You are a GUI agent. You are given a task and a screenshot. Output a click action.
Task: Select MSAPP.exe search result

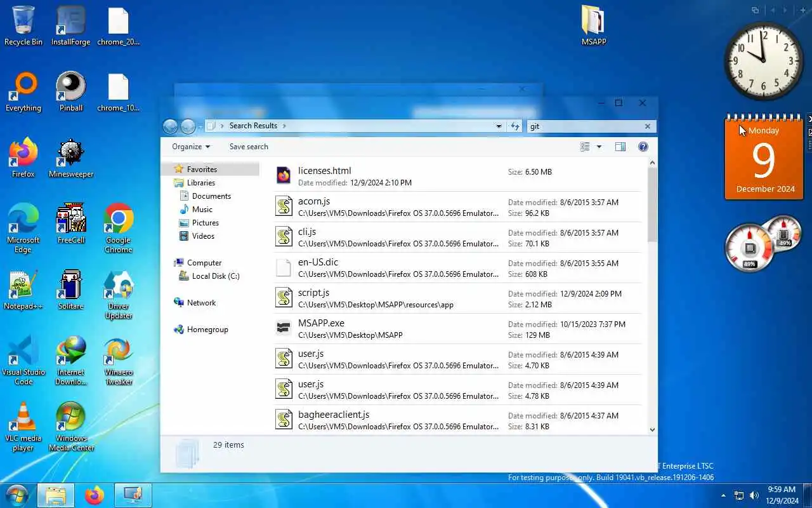click(x=458, y=329)
